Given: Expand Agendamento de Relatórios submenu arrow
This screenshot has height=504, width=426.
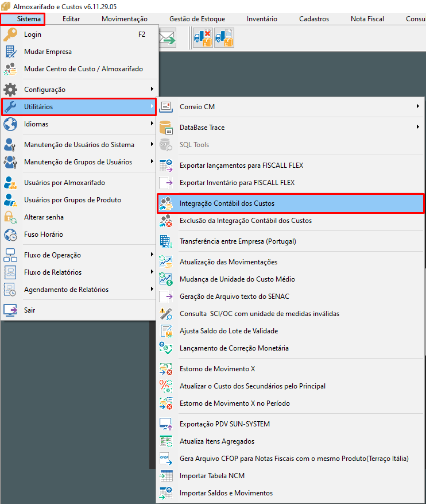Looking at the screenshot, I should point(152,289).
